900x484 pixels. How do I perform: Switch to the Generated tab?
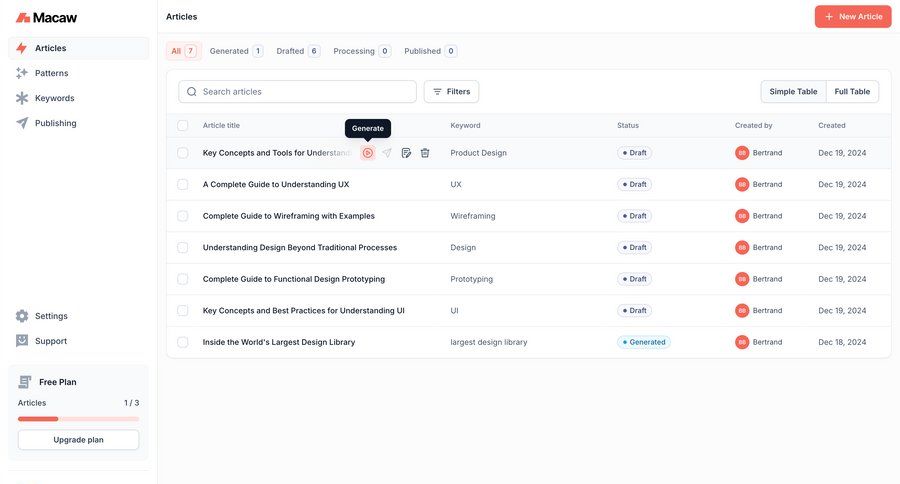coord(236,51)
